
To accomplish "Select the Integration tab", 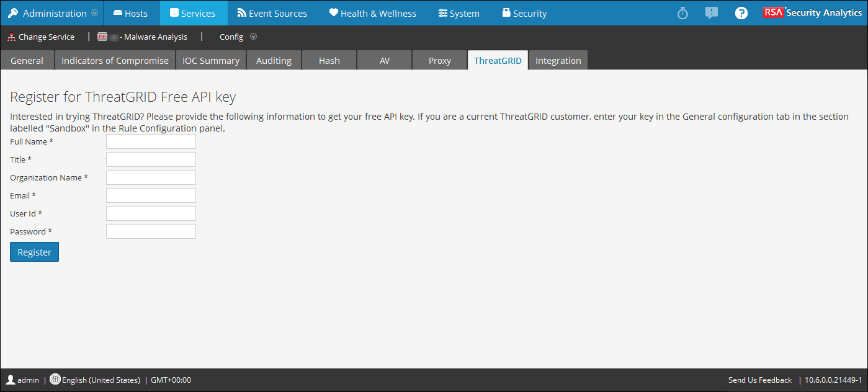I will (x=558, y=60).
